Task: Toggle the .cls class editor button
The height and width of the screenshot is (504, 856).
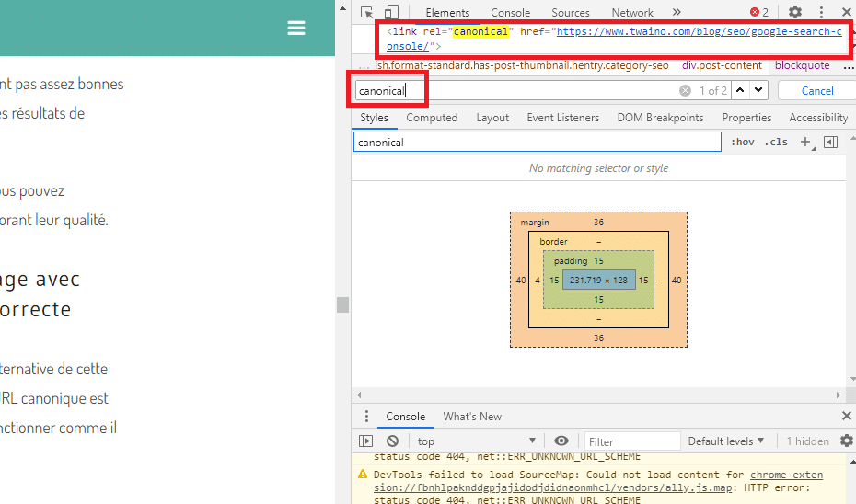Action: 776,143
